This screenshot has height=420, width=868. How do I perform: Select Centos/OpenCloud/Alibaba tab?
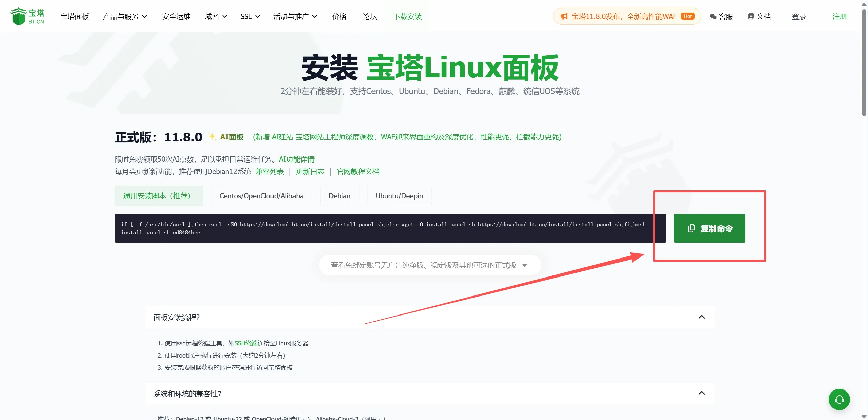tap(261, 196)
